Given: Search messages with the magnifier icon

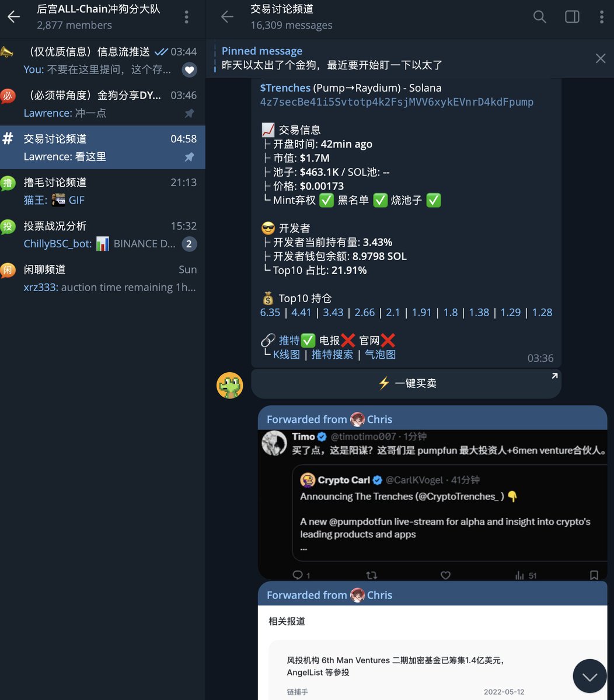Looking at the screenshot, I should (x=540, y=16).
